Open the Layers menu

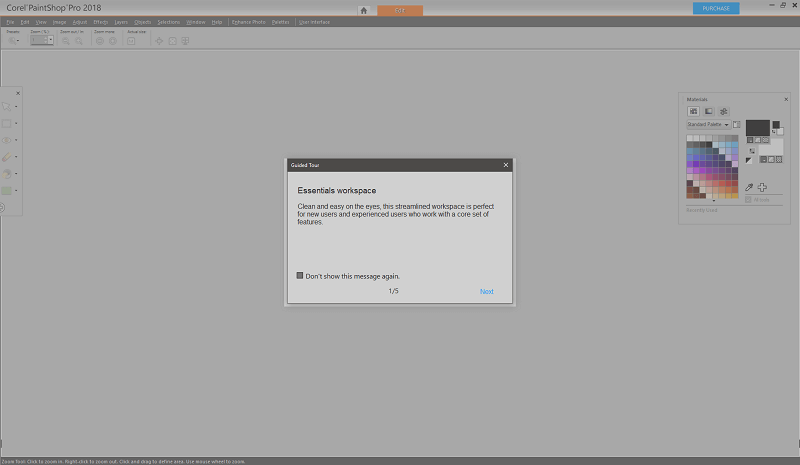coord(121,22)
